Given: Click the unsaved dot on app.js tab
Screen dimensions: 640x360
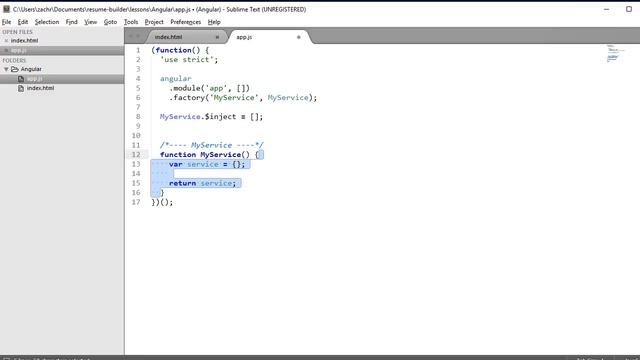Looking at the screenshot, I should 299,37.
